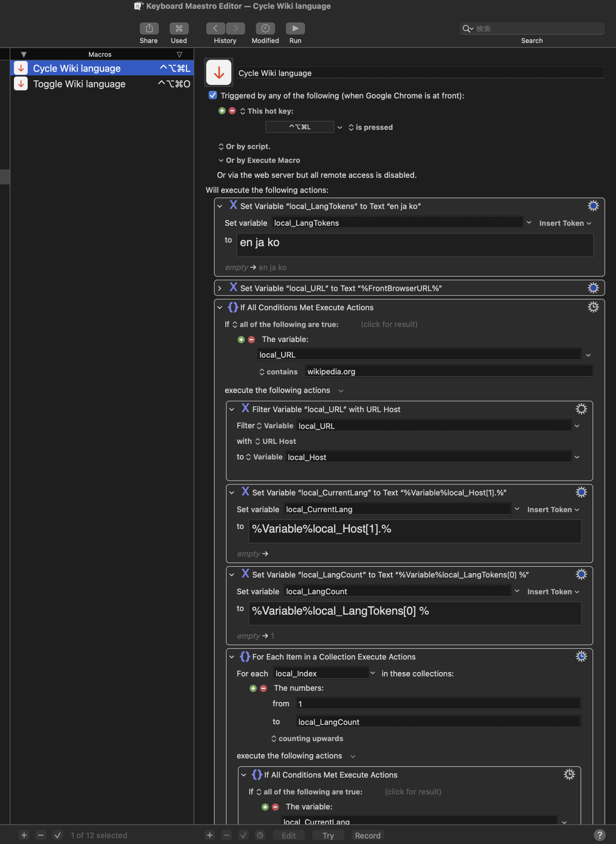
Task: Open gear menu for nested If All Conditions action
Action: pos(569,775)
